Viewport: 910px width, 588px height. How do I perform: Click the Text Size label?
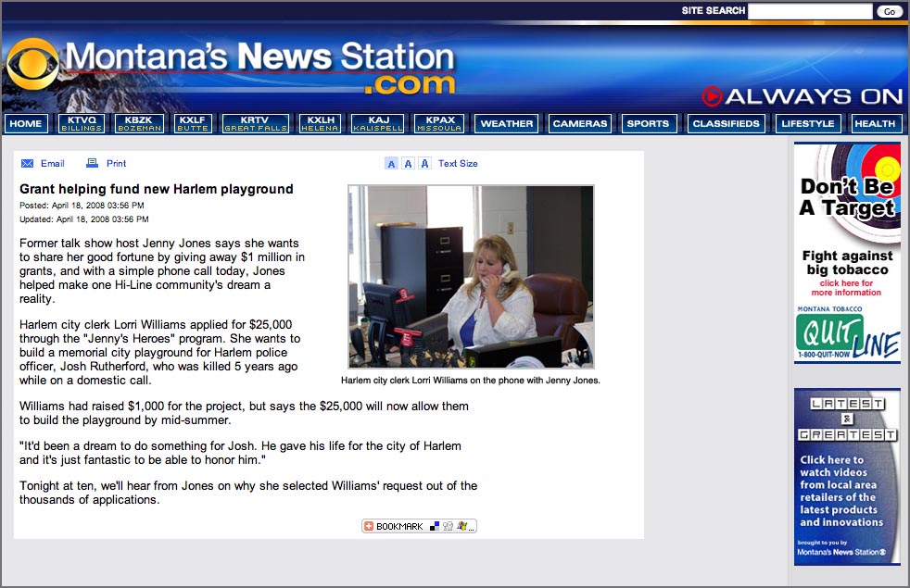[458, 164]
